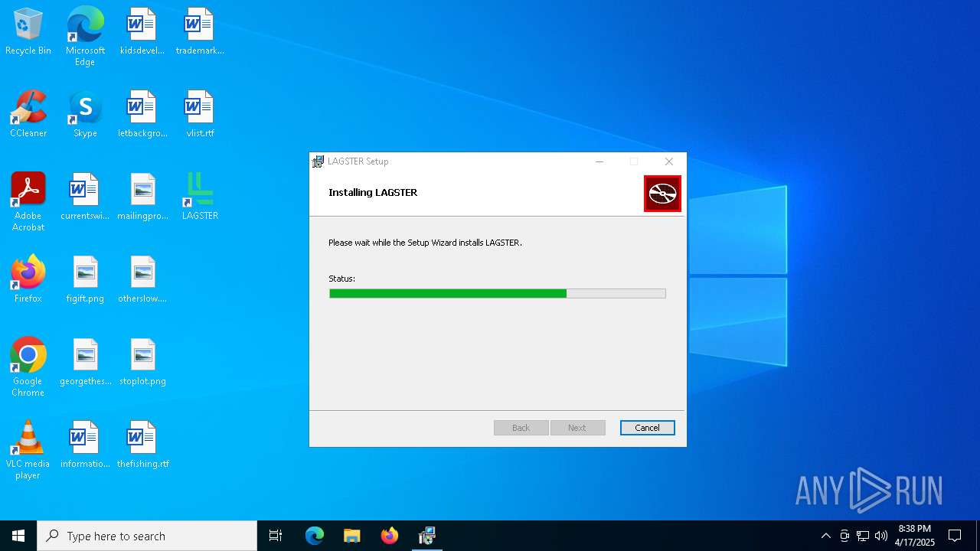Click the taskbar clock showing 8:38 PM
980x551 pixels.
[914, 536]
